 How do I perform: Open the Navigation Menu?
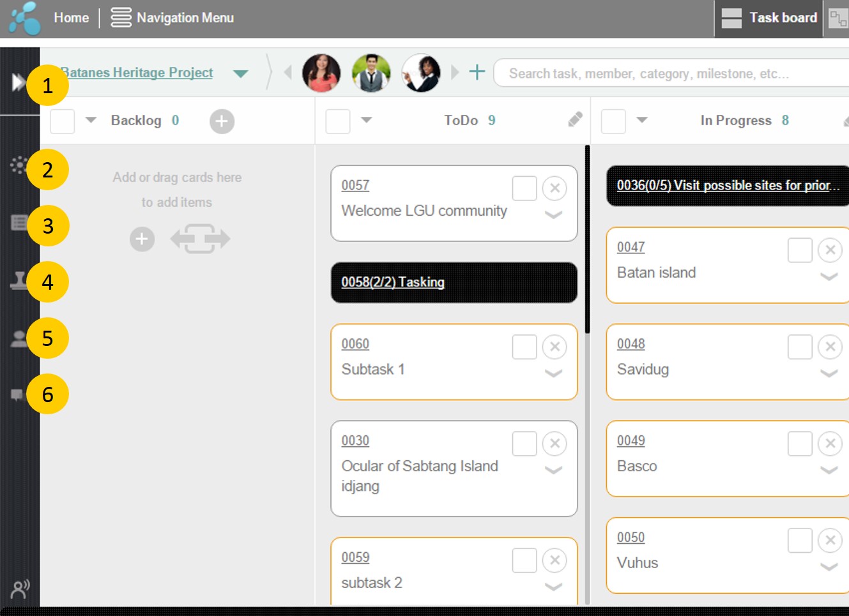(172, 18)
